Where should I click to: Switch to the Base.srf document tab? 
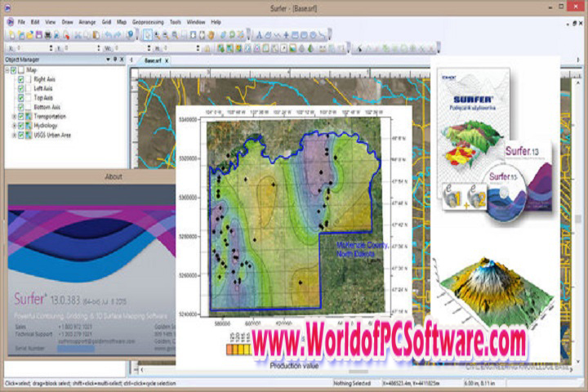(x=152, y=60)
